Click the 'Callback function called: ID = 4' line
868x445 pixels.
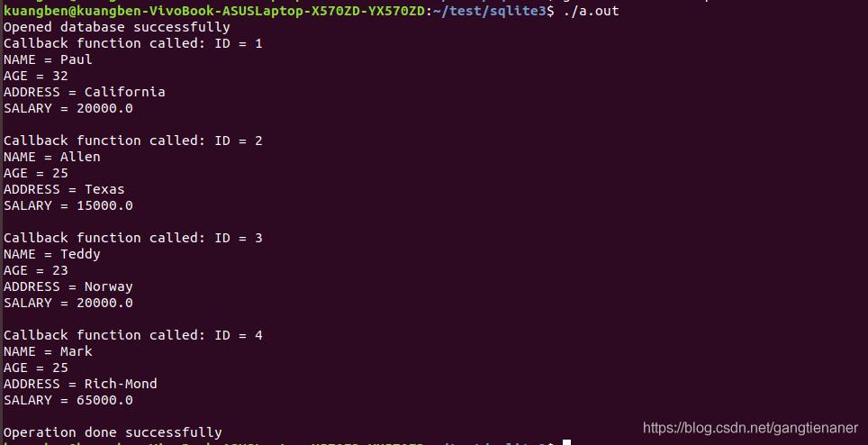[133, 335]
